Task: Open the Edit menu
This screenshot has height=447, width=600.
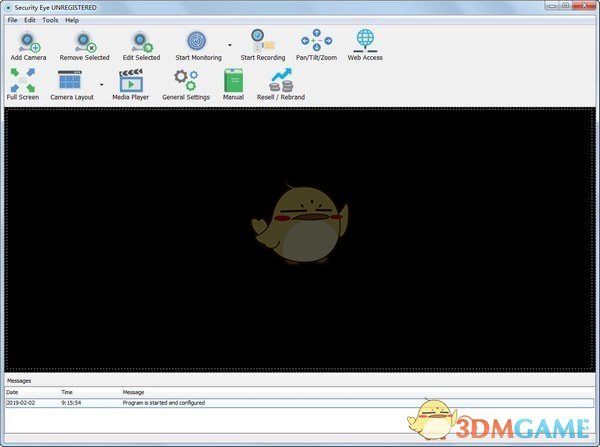Action: pos(29,20)
